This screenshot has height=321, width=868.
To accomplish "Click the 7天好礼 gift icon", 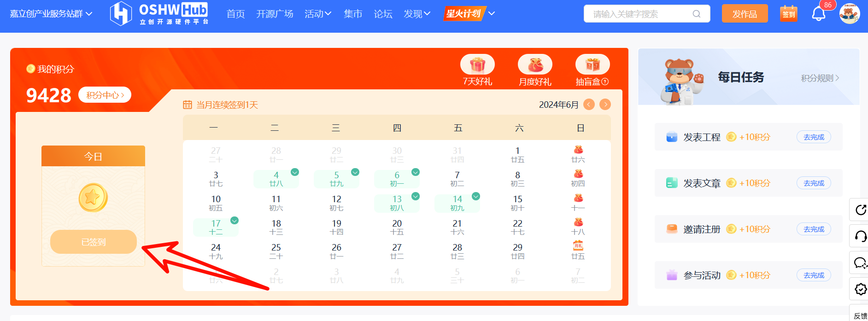I will (477, 65).
